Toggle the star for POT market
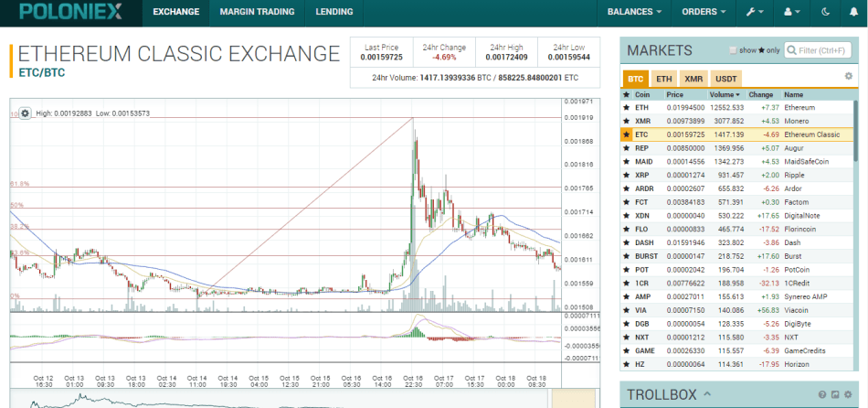 pos(627,270)
